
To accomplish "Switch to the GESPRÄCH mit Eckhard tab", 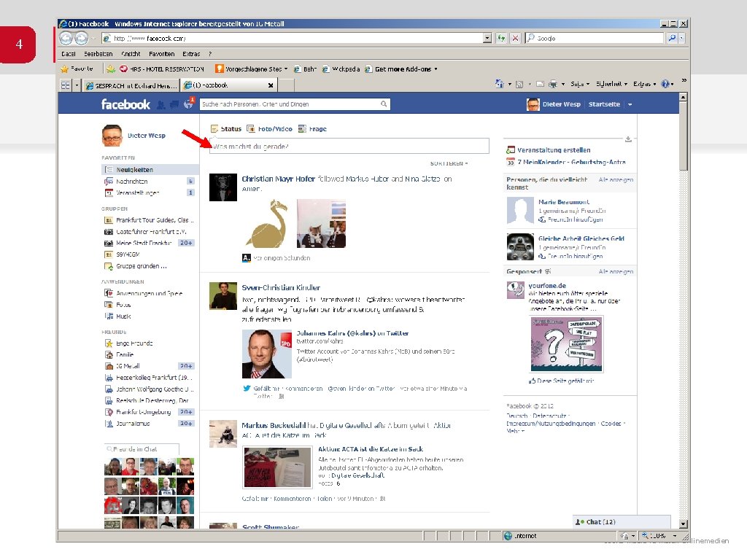I will [131, 86].
